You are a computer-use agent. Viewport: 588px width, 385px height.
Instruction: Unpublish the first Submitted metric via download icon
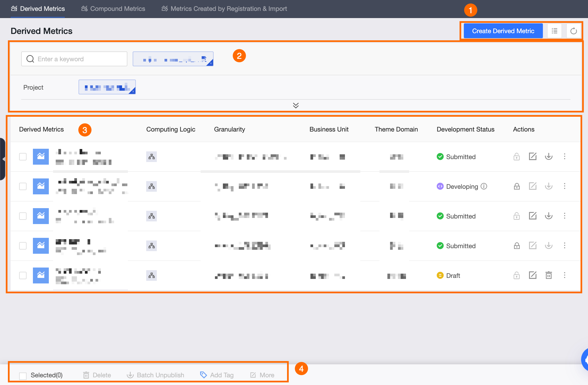pos(549,157)
